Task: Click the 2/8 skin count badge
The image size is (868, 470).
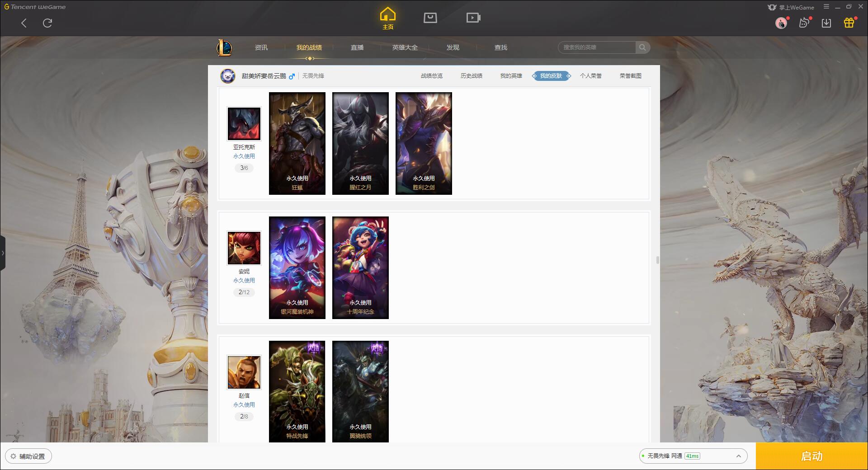Action: tap(244, 417)
